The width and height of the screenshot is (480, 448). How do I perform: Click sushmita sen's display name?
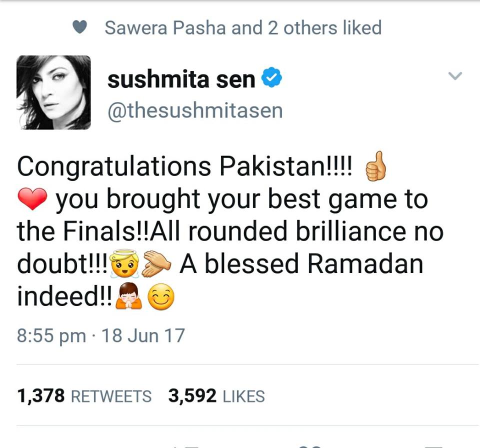[x=182, y=78]
